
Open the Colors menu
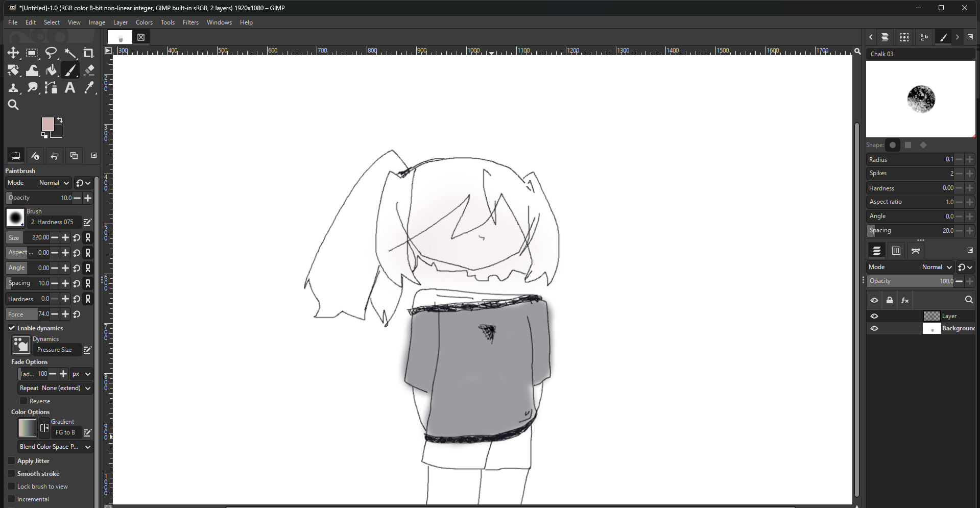tap(144, 22)
